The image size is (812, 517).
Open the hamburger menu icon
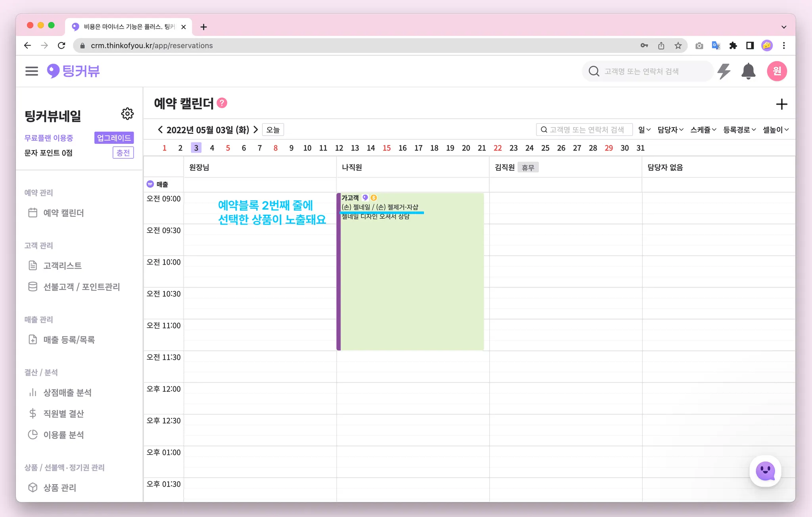(32, 71)
